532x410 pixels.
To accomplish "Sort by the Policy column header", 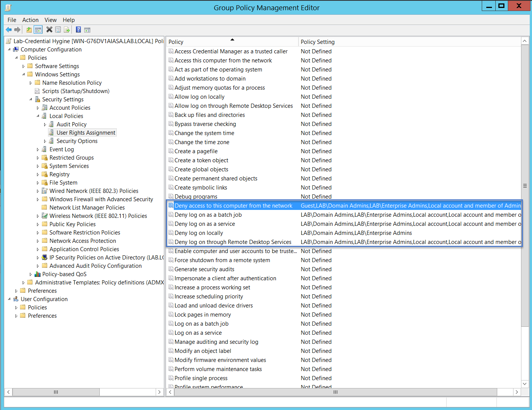I will pos(232,42).
